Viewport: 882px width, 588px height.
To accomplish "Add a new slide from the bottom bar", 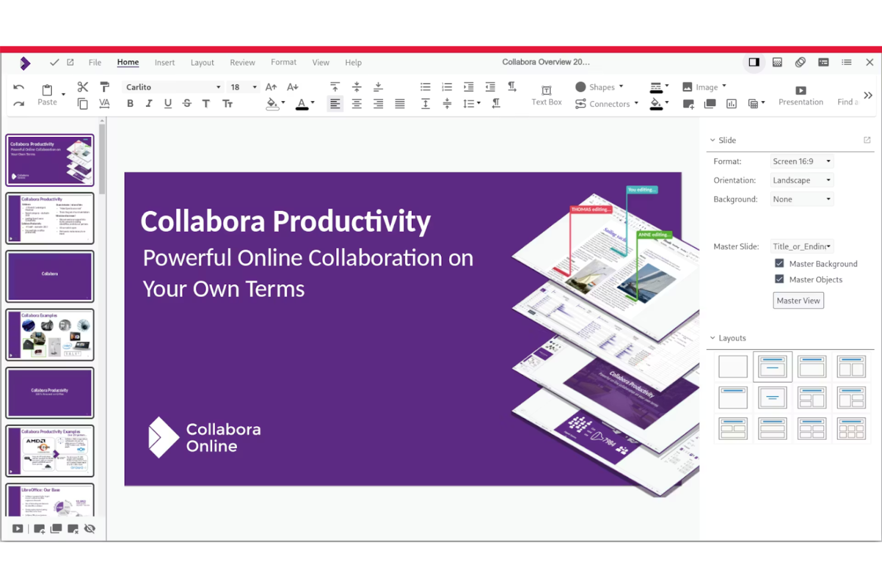I will coord(38,528).
